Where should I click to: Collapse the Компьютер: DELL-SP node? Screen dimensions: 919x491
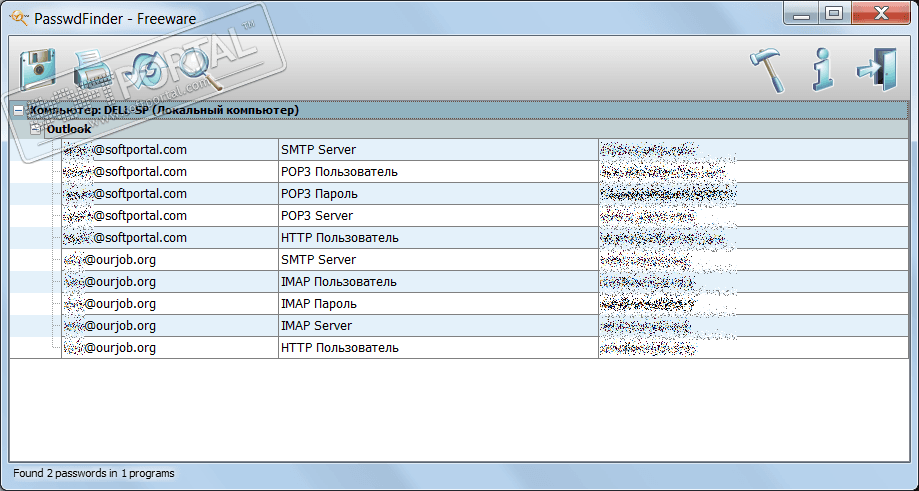(x=18, y=110)
